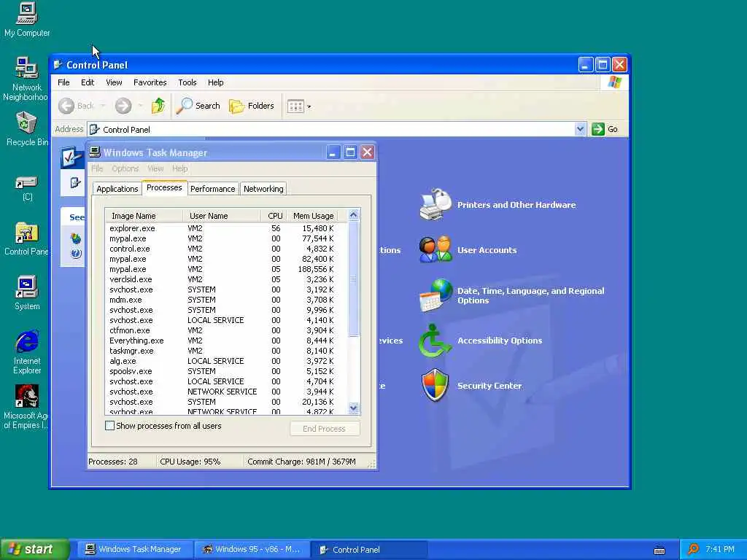Click the Task Manager title bar icon

point(95,152)
